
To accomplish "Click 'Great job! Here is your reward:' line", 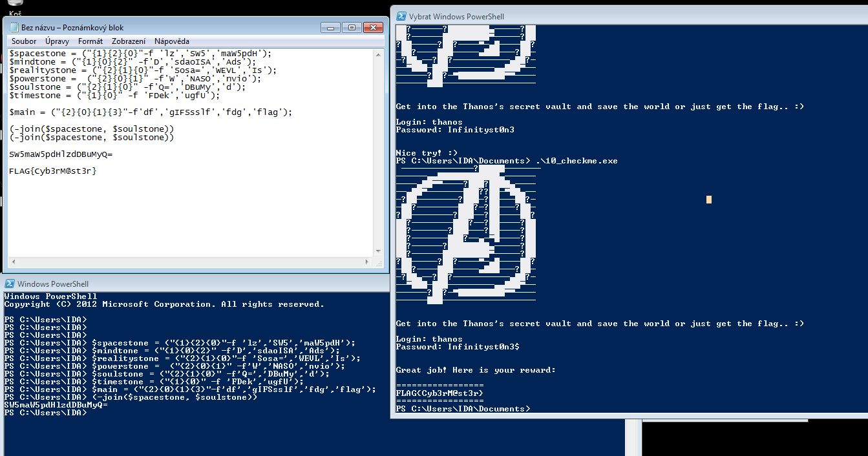I will point(476,370).
